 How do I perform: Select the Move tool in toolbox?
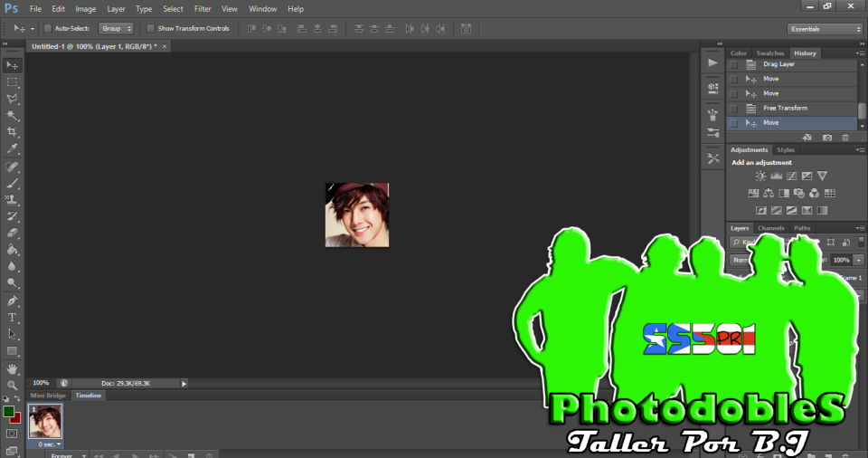tap(12, 65)
